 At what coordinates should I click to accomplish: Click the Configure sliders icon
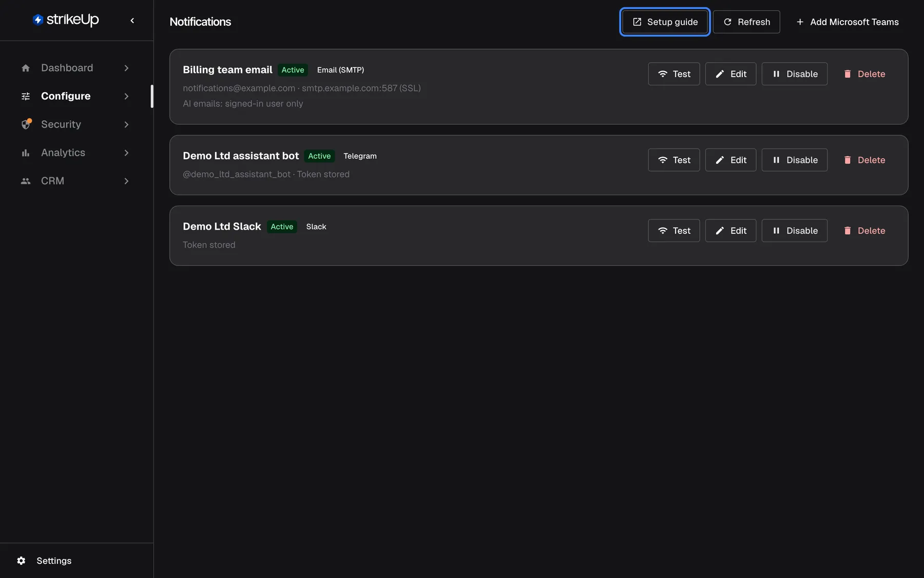tap(26, 96)
